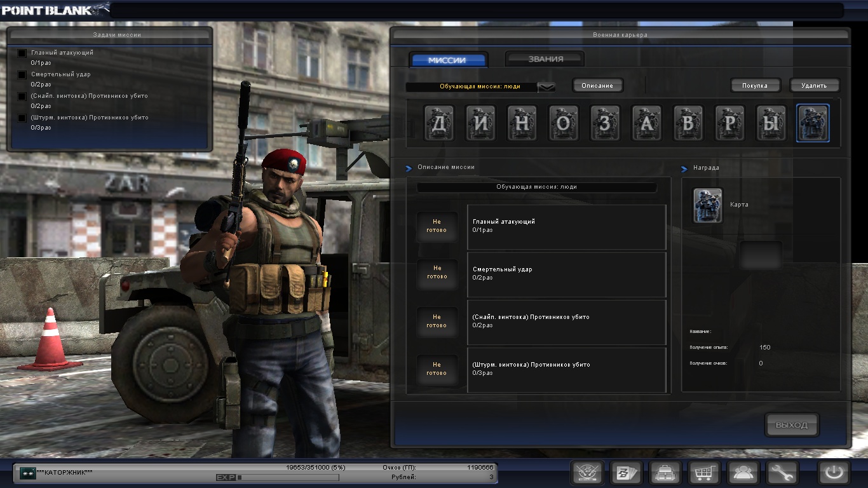Select the mission card lettered А
The height and width of the screenshot is (488, 868).
pos(646,123)
